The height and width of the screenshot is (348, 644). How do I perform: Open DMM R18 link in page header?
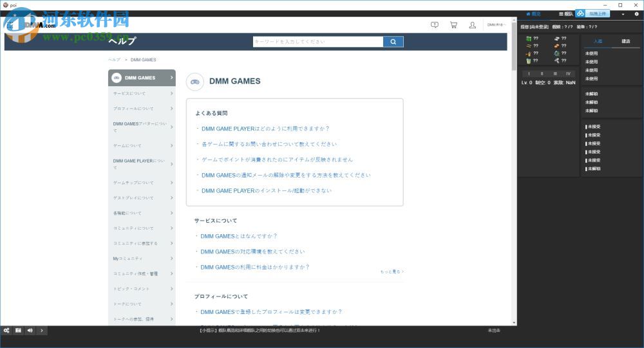(x=496, y=25)
